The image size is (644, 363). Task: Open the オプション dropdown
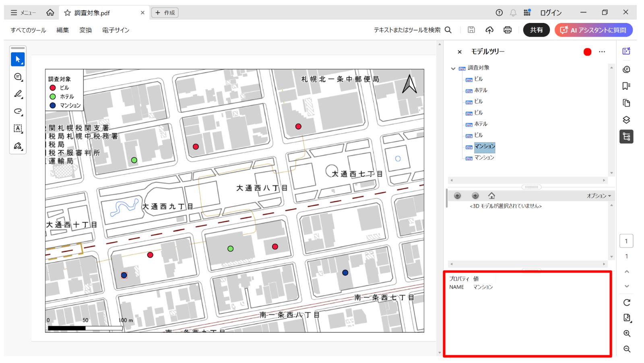(599, 196)
